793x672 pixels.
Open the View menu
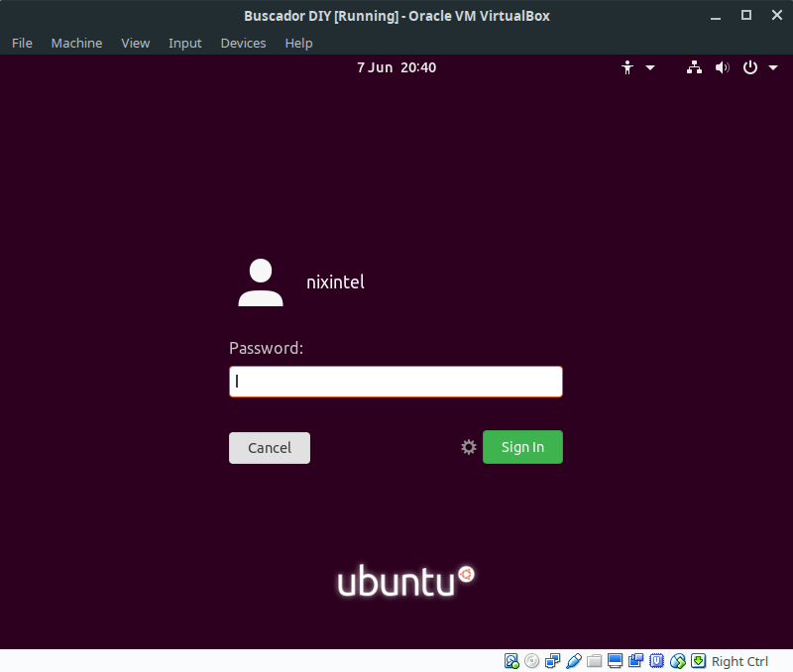point(136,44)
